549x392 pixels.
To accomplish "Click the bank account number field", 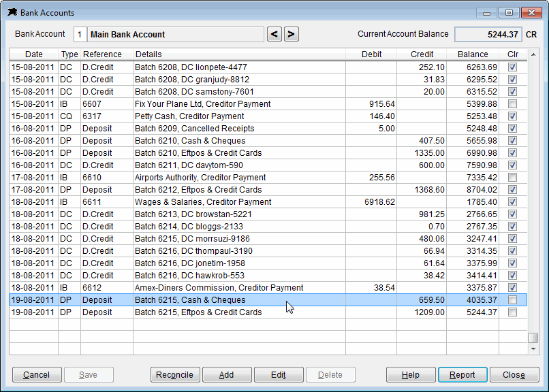I will click(80, 34).
